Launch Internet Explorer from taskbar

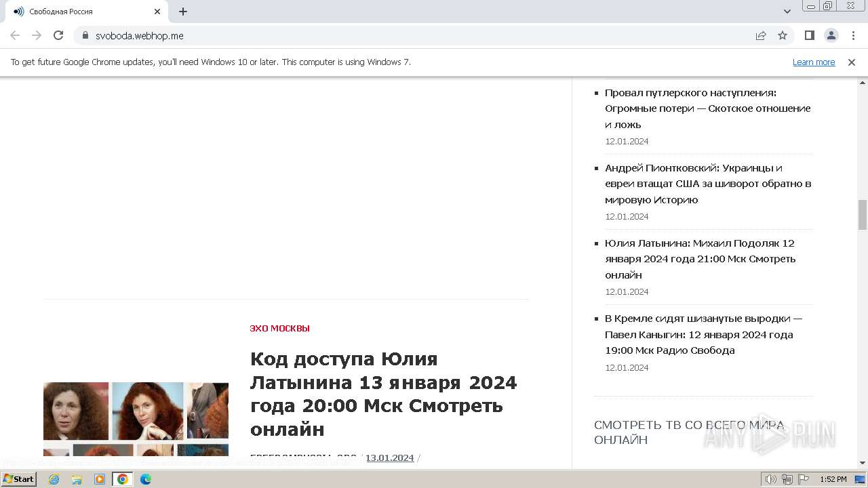point(54,479)
